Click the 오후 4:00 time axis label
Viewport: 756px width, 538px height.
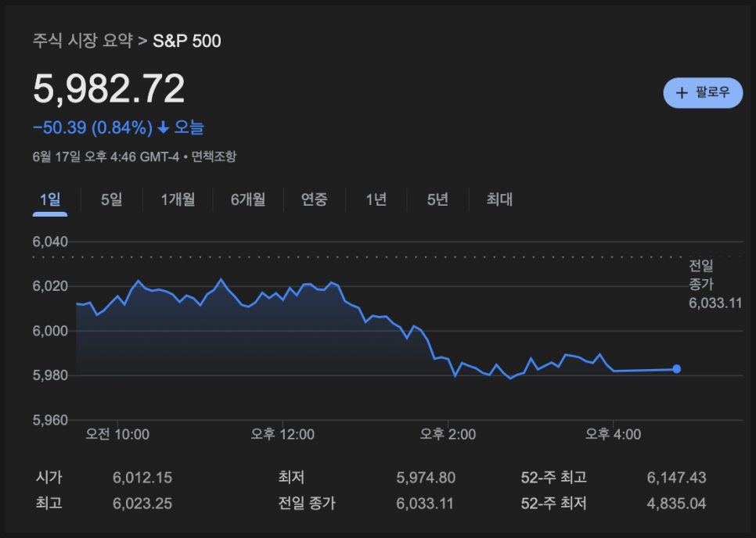(613, 435)
